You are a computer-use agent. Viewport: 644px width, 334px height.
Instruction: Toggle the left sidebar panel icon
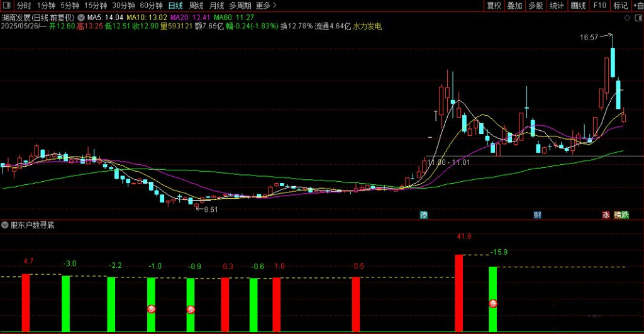[x=7, y=6]
